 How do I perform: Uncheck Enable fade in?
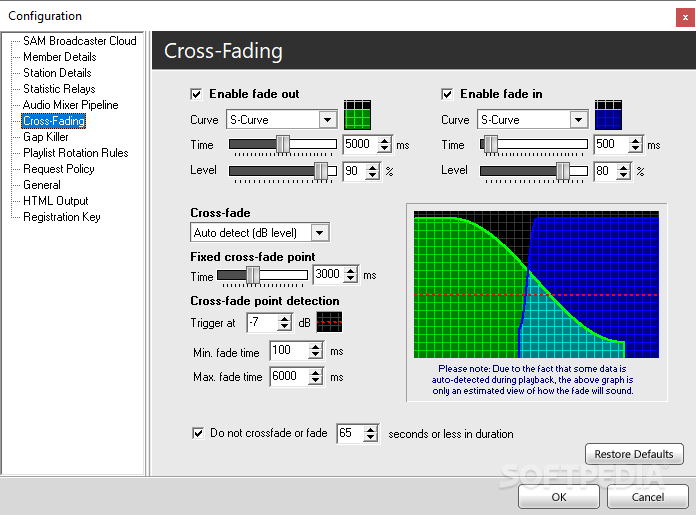(447, 94)
